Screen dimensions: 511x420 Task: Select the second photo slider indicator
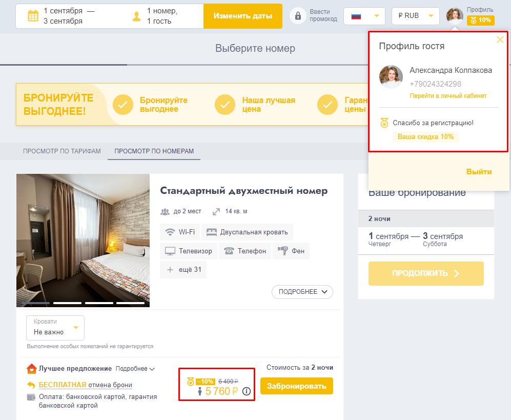coord(67,303)
